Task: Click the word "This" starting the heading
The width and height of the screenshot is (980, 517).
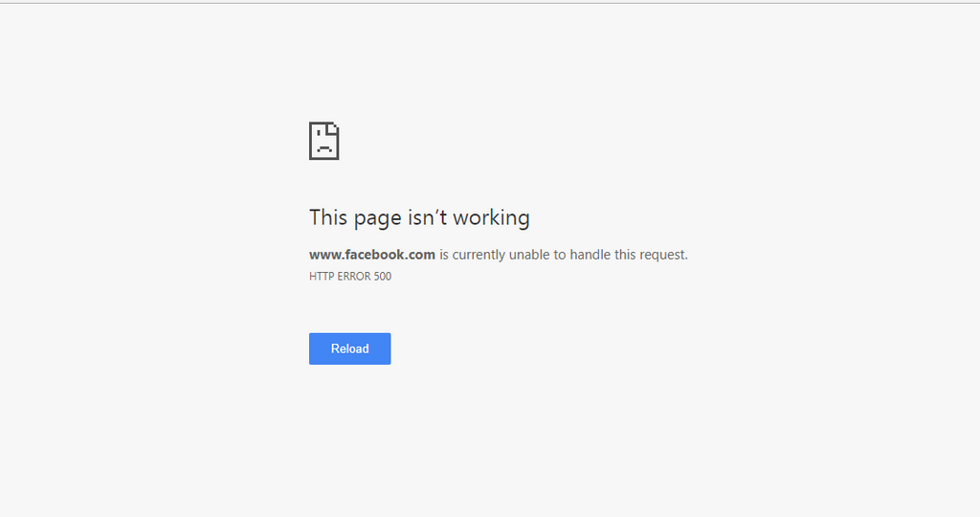Action: click(x=328, y=217)
